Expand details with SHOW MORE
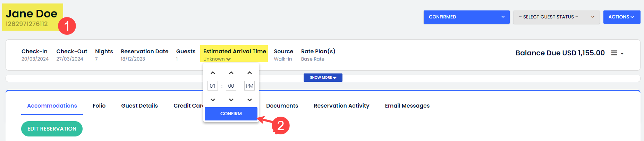Screen dimensions: 644x141 click(323, 78)
